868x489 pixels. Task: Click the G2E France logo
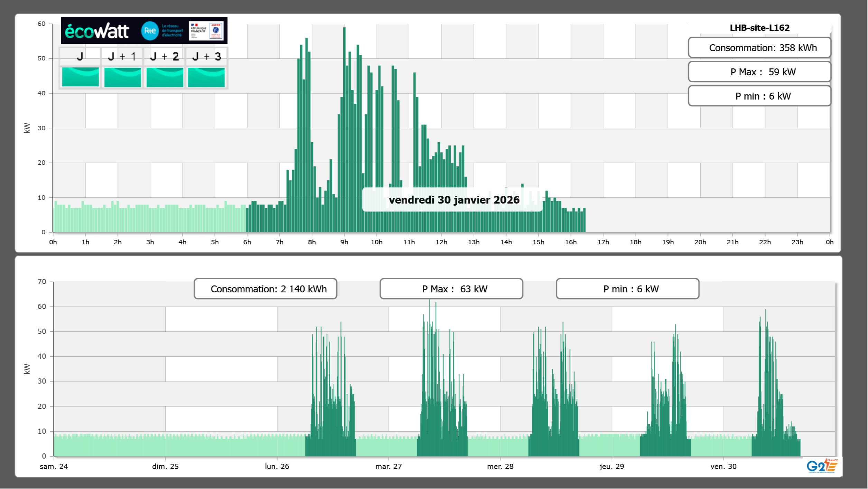822,466
